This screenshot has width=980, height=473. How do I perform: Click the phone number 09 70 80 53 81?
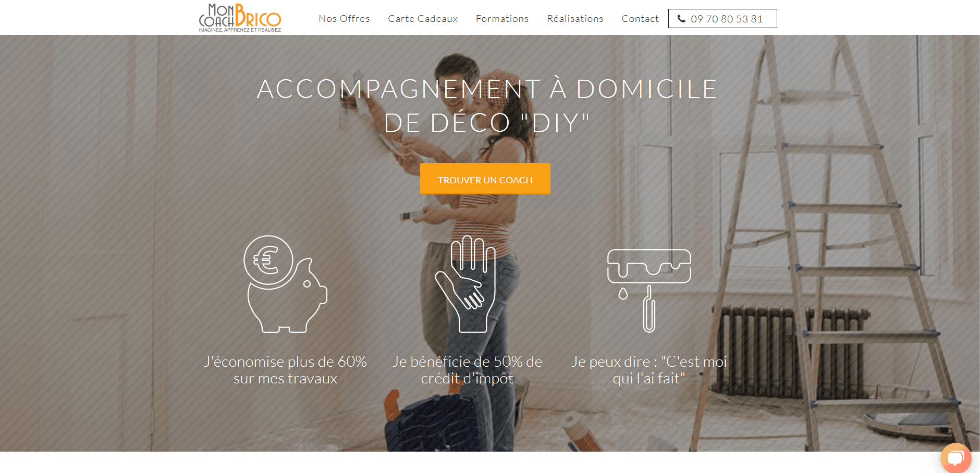(x=727, y=19)
